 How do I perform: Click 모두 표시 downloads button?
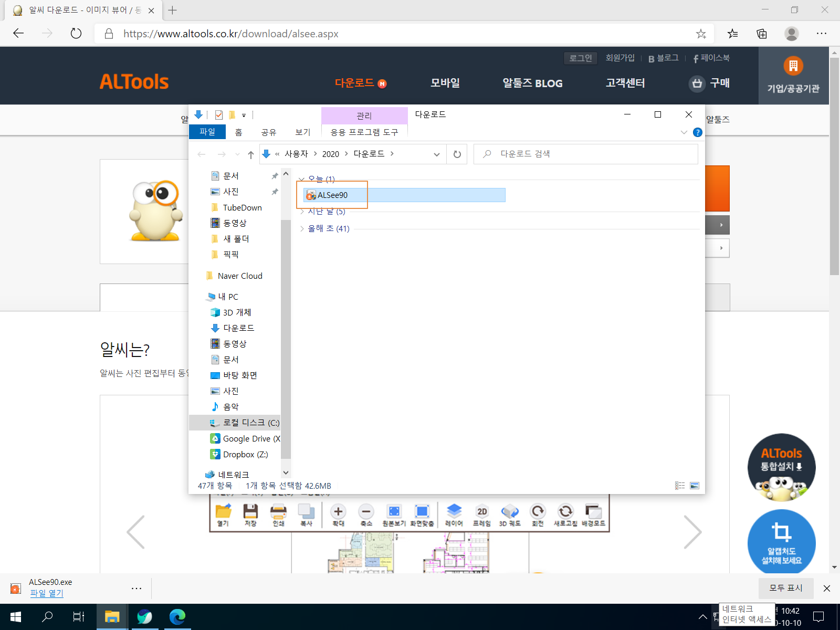pyautogui.click(x=786, y=588)
